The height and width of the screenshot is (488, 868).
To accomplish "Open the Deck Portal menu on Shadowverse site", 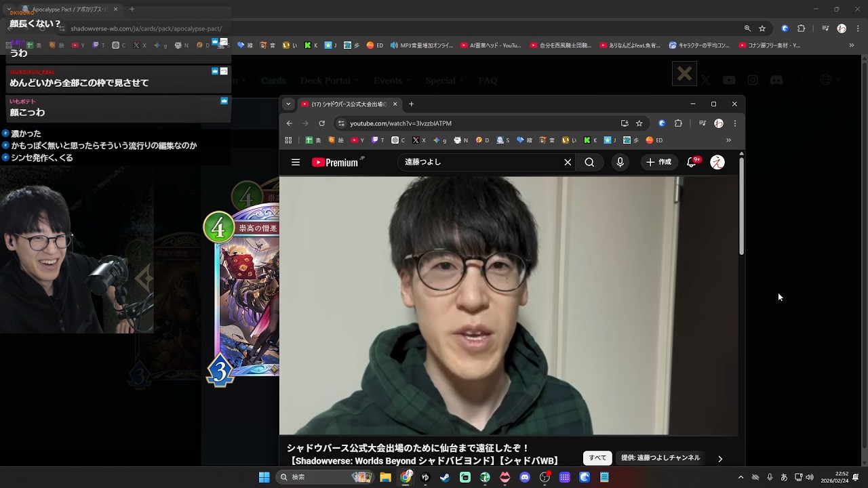I will tap(330, 81).
